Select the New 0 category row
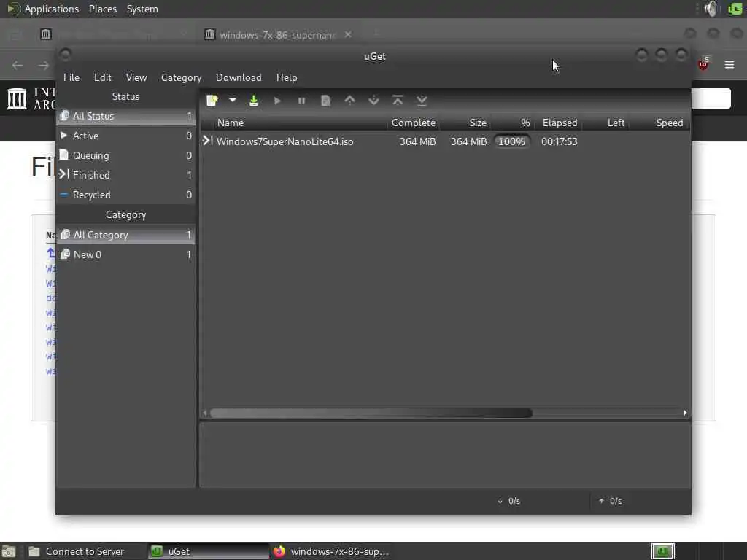The width and height of the screenshot is (747, 560). point(125,254)
